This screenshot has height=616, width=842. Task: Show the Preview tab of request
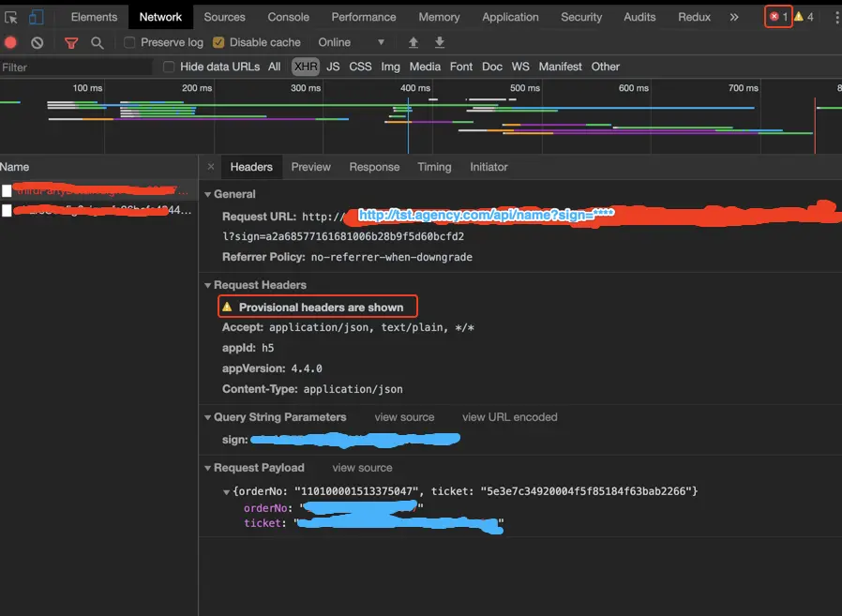311,167
